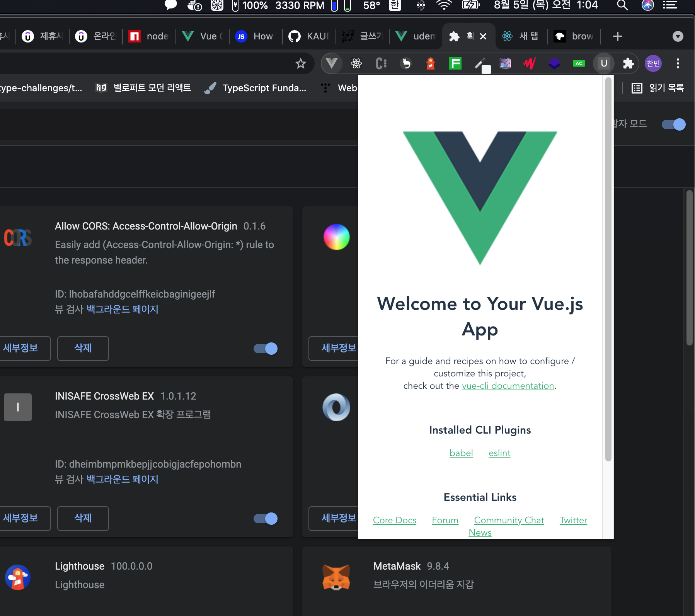Click the green AC extension icon
The height and width of the screenshot is (616, 695).
point(579,63)
